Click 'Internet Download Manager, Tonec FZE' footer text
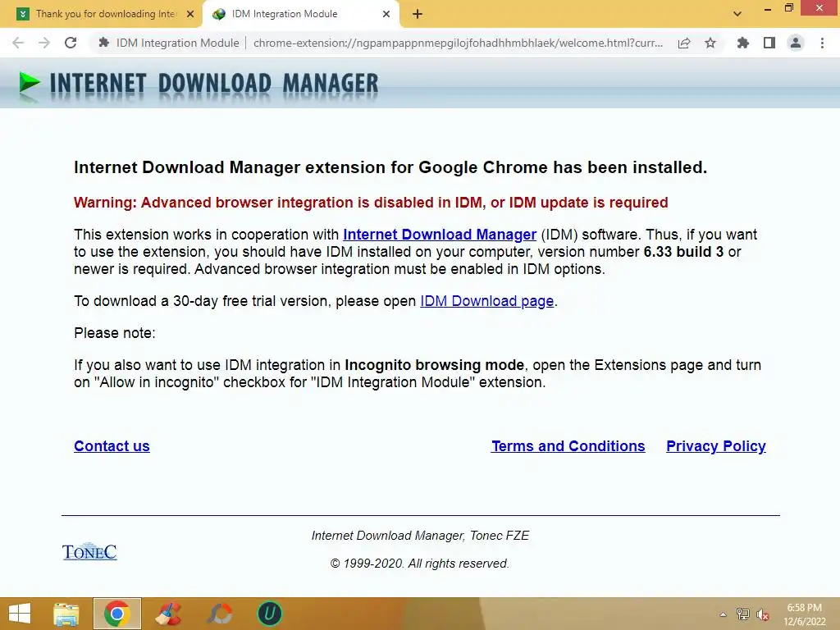Viewport: 840px width, 630px height. [x=421, y=536]
